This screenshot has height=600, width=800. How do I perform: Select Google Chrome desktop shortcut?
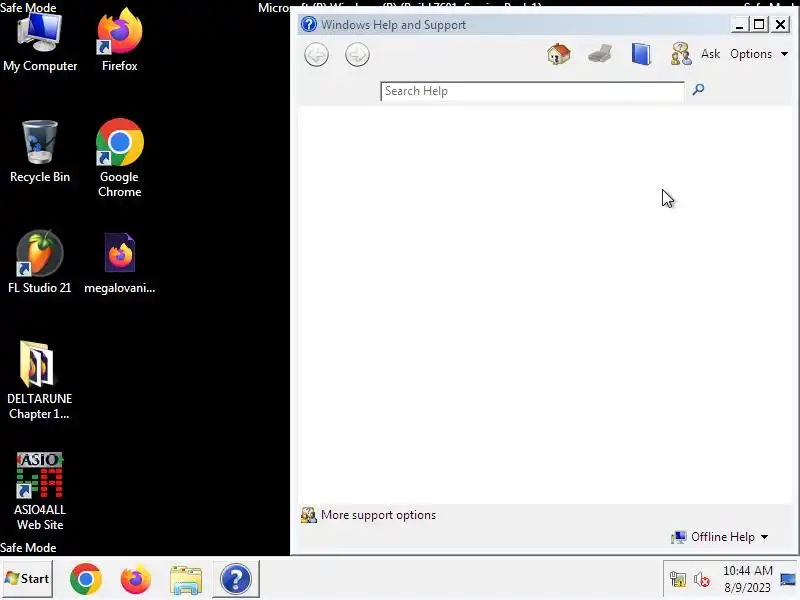pos(119,158)
